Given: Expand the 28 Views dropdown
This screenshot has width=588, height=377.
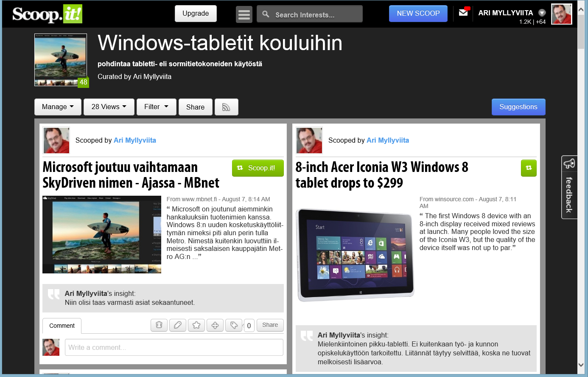Looking at the screenshot, I should [x=109, y=107].
